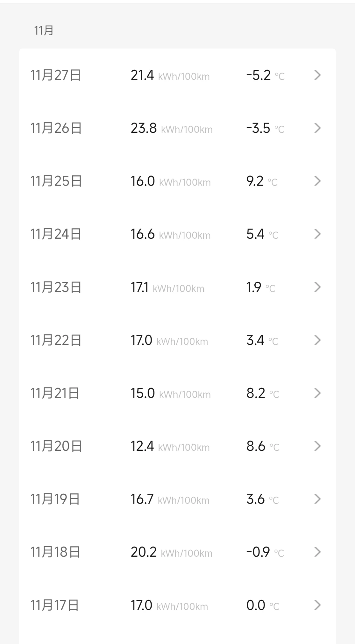This screenshot has width=355, height=644.
Task: Tap the chevron arrow for 11月26日
Action: click(317, 128)
